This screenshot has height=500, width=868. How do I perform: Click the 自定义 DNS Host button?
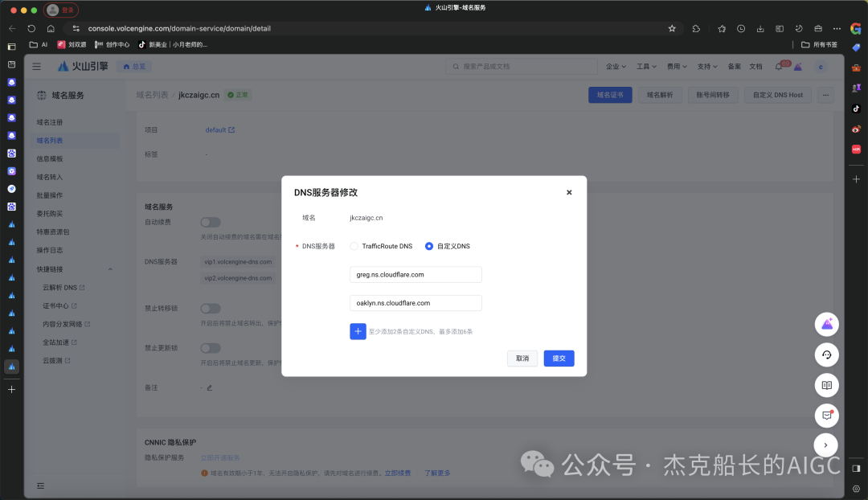click(x=778, y=95)
